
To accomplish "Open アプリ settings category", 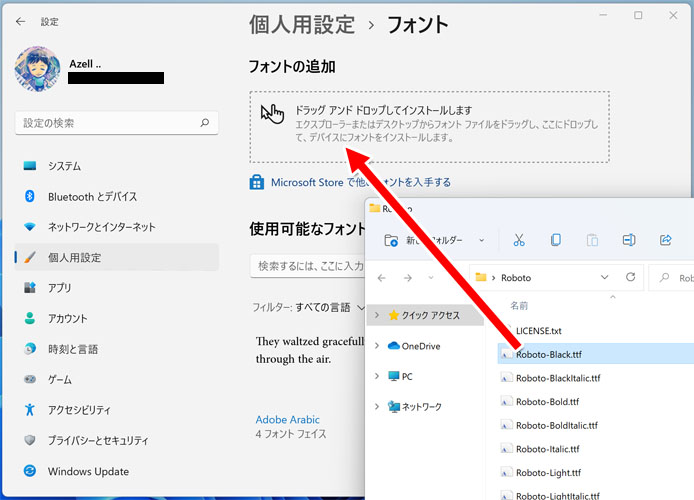I will pos(117,288).
